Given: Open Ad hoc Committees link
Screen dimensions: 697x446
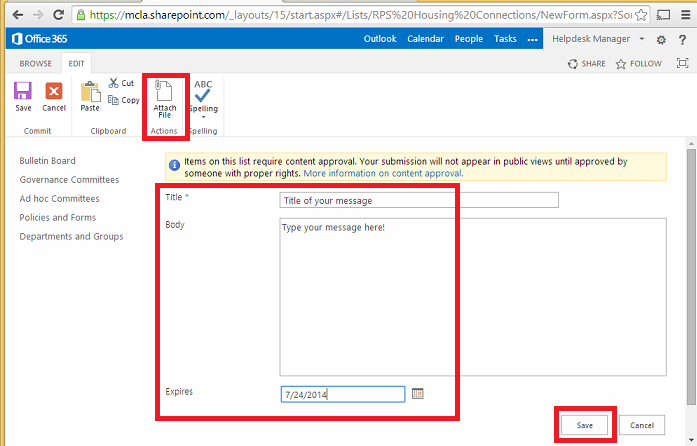Looking at the screenshot, I should [x=60, y=198].
